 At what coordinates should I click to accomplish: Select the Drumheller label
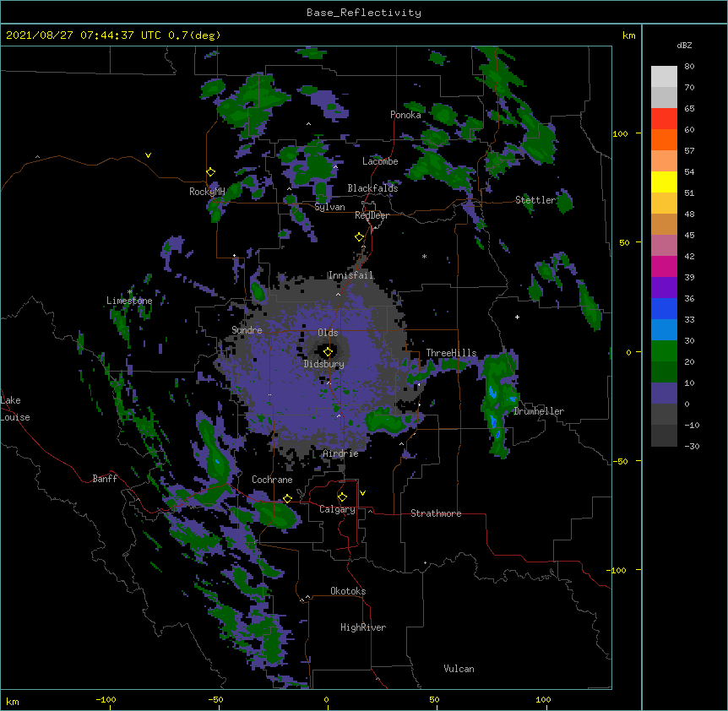tap(539, 411)
